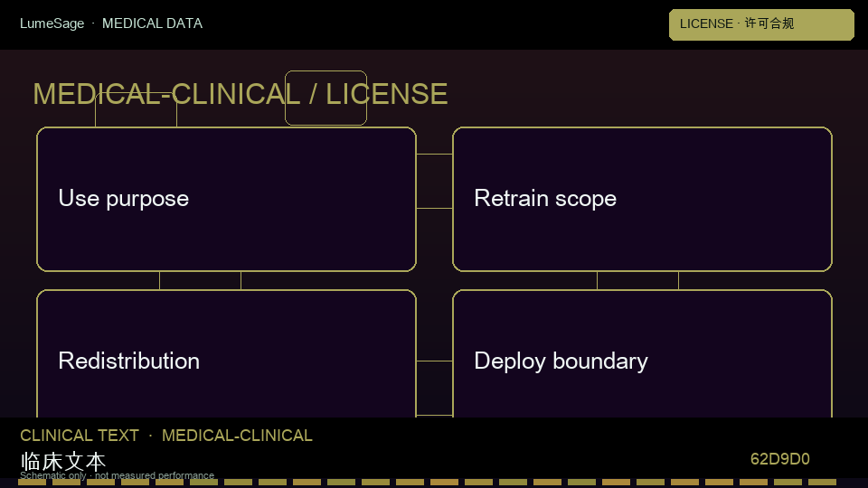Click the CLINICAL TEXT · MEDICAL-CLINICAL caption
The image size is (868, 488).
[x=166, y=436]
